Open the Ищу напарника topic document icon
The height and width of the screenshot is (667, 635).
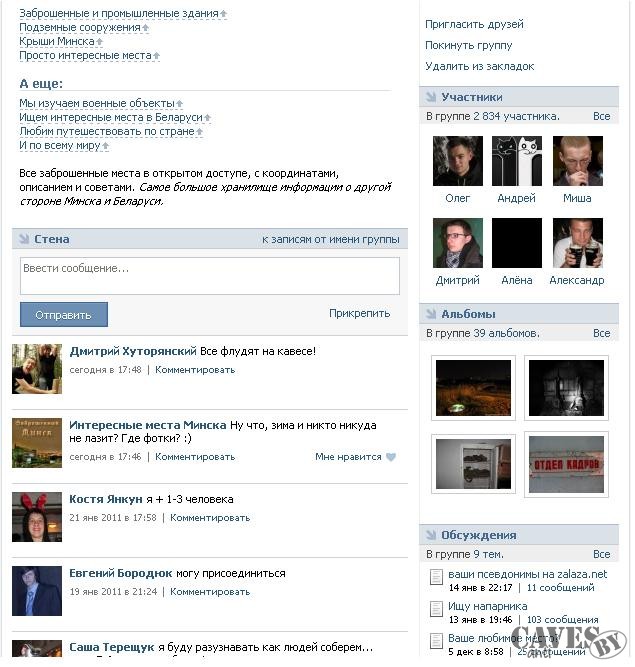[x=437, y=610]
